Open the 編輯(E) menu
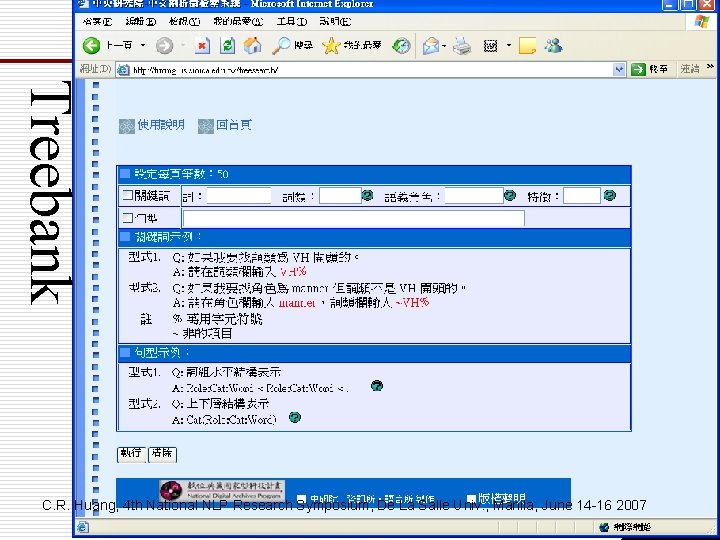The image size is (720, 540). click(141, 22)
